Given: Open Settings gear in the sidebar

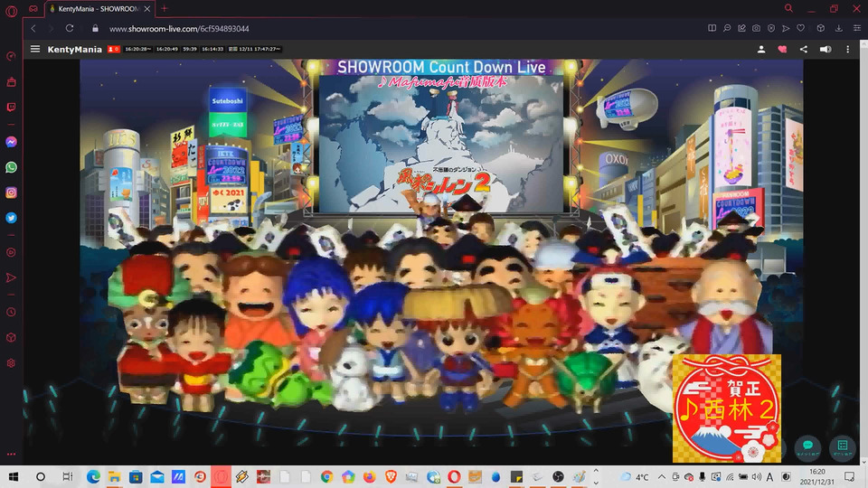Looking at the screenshot, I should click(x=11, y=363).
